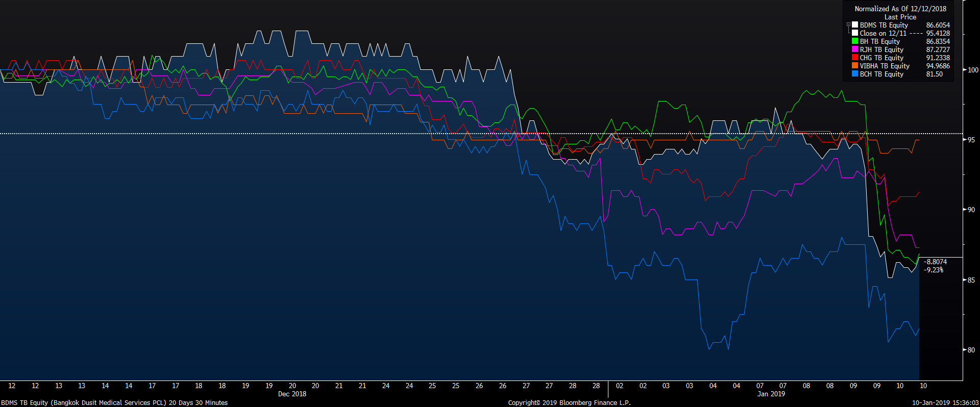This screenshot has height=407, width=980.
Task: Click the 91.2338 CHG price value
Action: click(x=938, y=58)
